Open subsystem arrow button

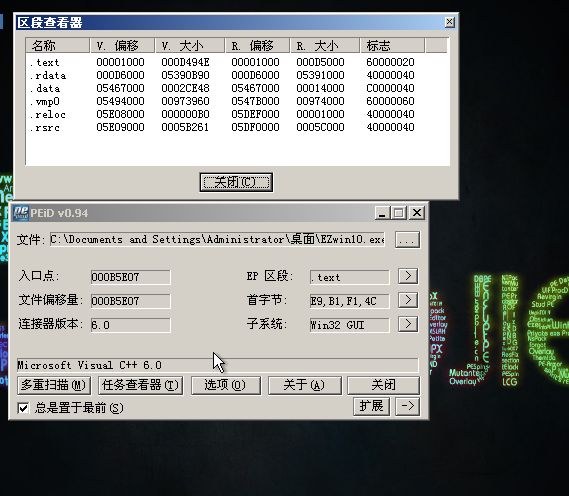click(408, 324)
